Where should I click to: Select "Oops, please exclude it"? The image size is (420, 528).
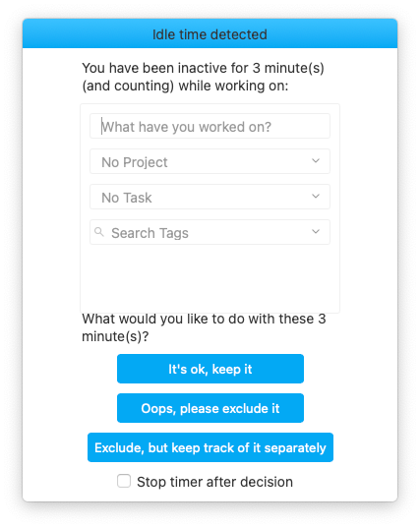[x=210, y=408]
